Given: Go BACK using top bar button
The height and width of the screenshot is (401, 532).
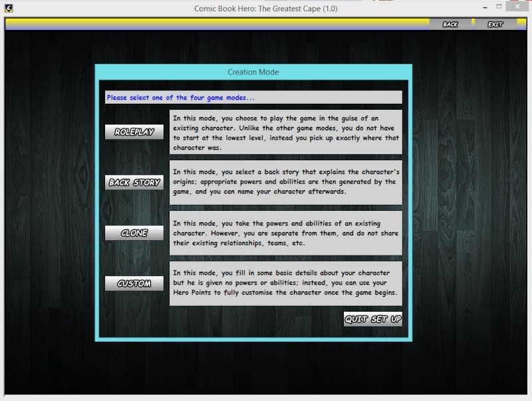Looking at the screenshot, I should click(450, 24).
